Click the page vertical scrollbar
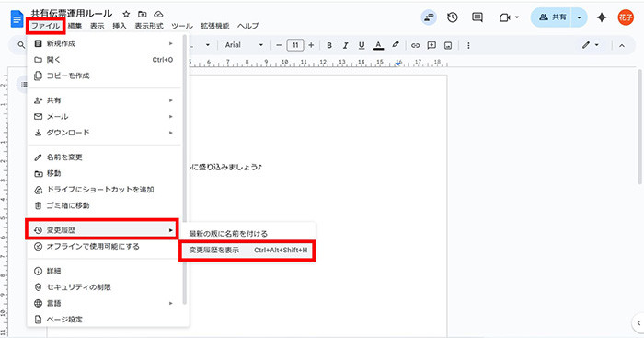644x338 pixels. click(639, 126)
